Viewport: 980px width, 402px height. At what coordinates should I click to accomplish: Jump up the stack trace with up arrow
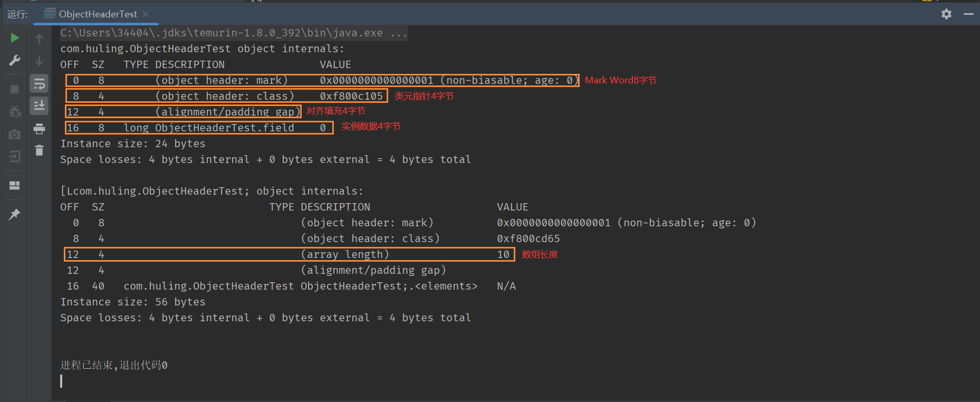click(x=39, y=39)
